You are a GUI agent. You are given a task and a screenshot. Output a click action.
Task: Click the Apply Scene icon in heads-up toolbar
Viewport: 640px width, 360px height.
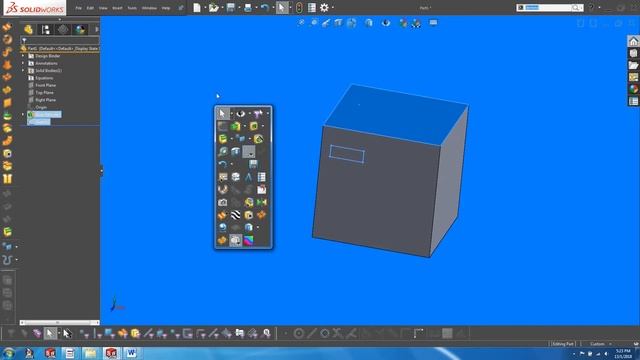coord(416,23)
